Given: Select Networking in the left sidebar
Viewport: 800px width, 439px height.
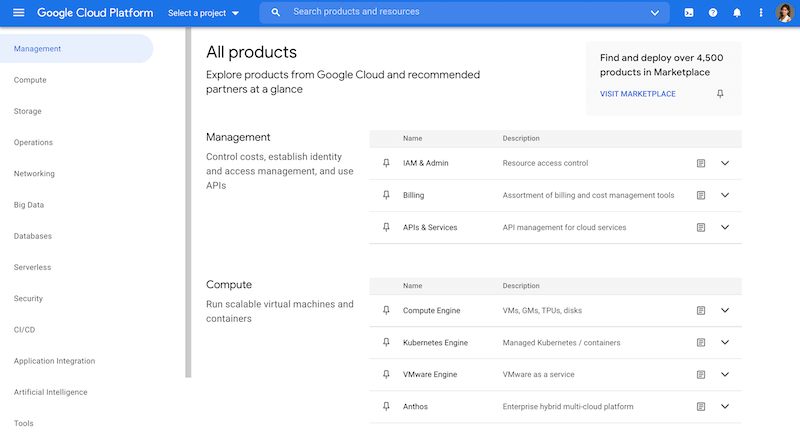Looking at the screenshot, I should [x=34, y=174].
